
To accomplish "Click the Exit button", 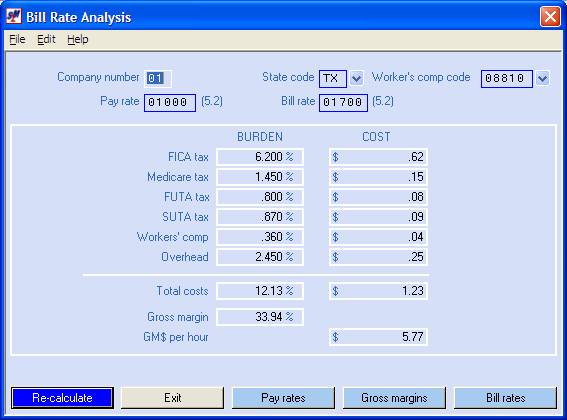I will click(172, 398).
